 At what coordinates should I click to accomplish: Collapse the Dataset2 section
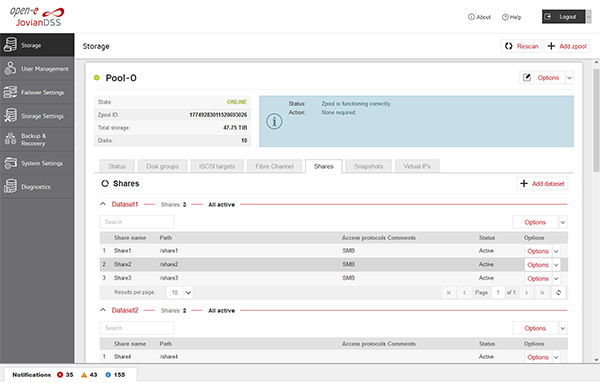pos(103,310)
